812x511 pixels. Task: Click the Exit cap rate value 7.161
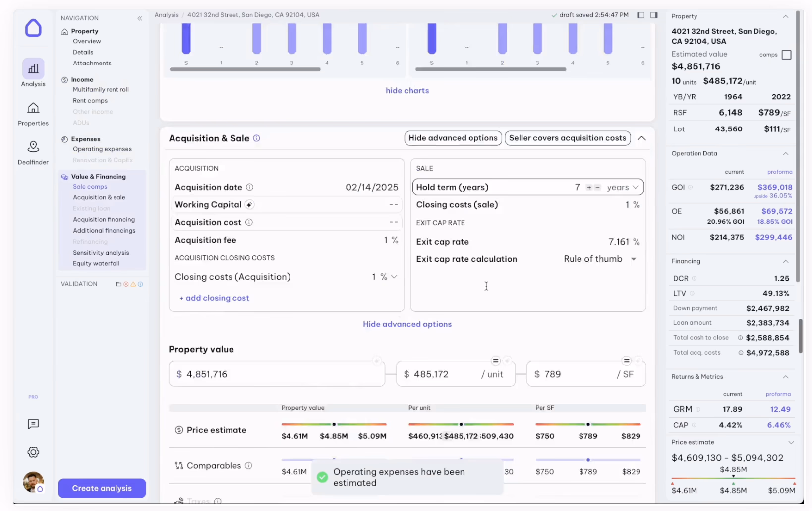click(x=619, y=242)
